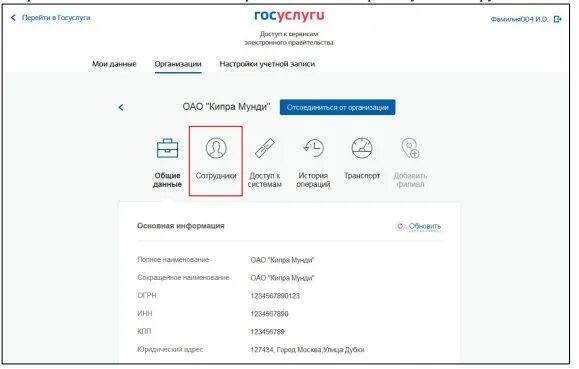Image resolution: width=579 pixels, height=369 pixels.
Task: Click the user name Фамилия004 И.О.
Action: coord(519,19)
